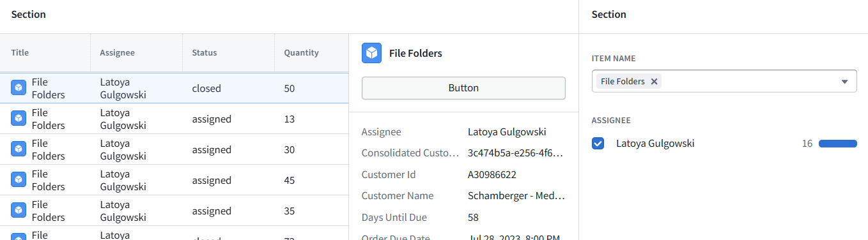Click the quantity value 50

[290, 88]
